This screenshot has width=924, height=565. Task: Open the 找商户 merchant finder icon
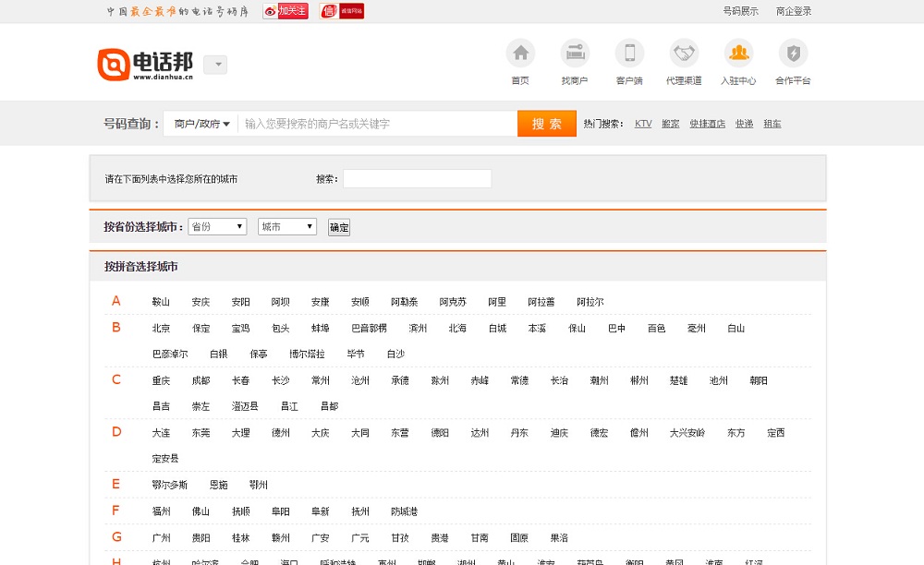point(575,54)
